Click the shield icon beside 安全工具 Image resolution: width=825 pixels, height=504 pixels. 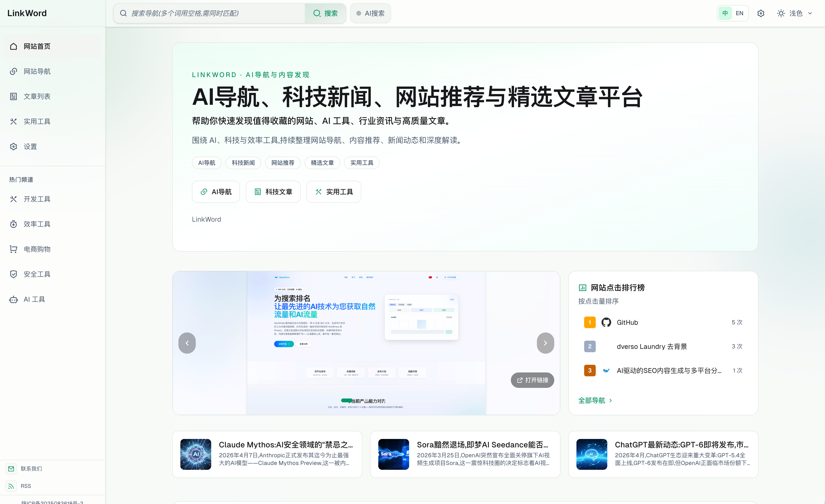(x=14, y=274)
